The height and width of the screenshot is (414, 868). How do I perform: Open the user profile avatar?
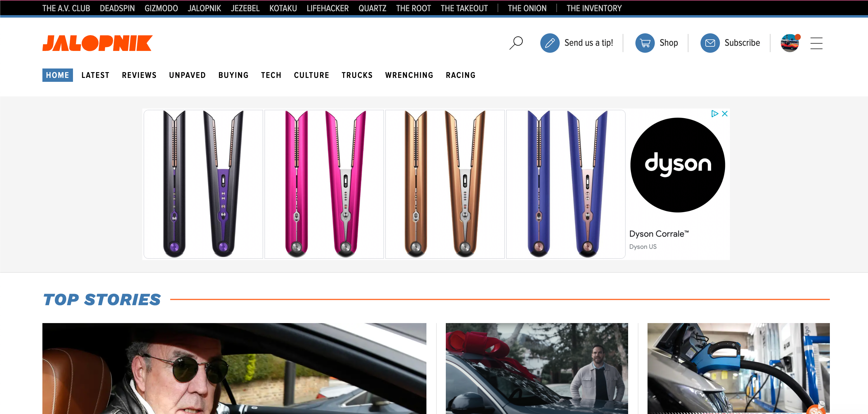click(790, 43)
